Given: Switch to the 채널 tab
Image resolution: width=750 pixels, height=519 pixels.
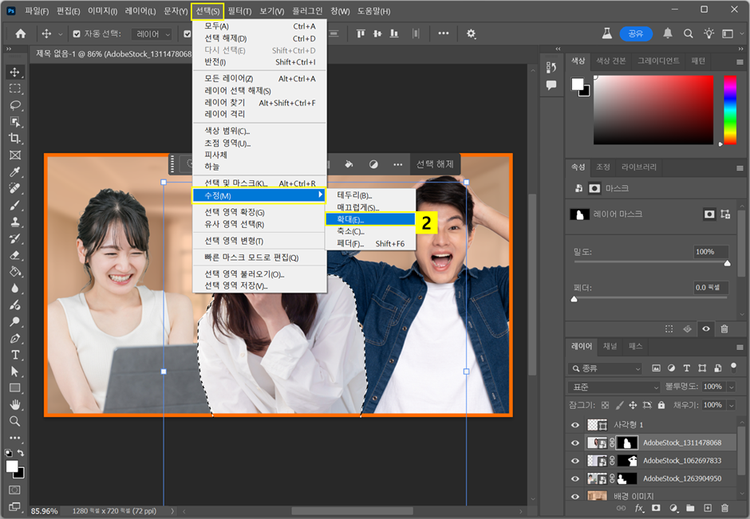Looking at the screenshot, I should (x=609, y=345).
